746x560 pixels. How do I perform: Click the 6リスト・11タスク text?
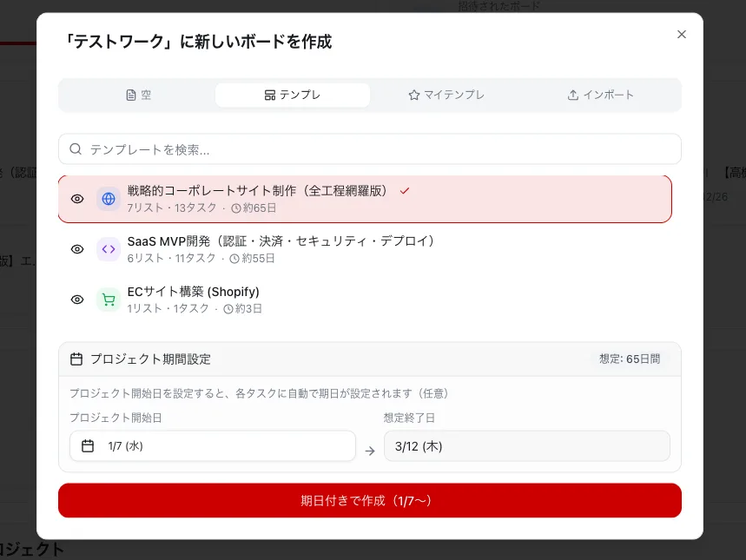(x=171, y=259)
